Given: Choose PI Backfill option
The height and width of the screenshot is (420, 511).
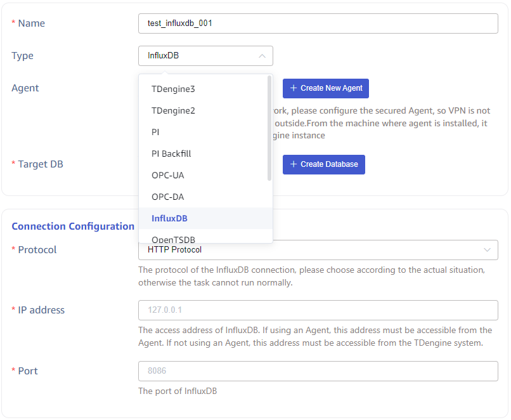Looking at the screenshot, I should tap(171, 154).
